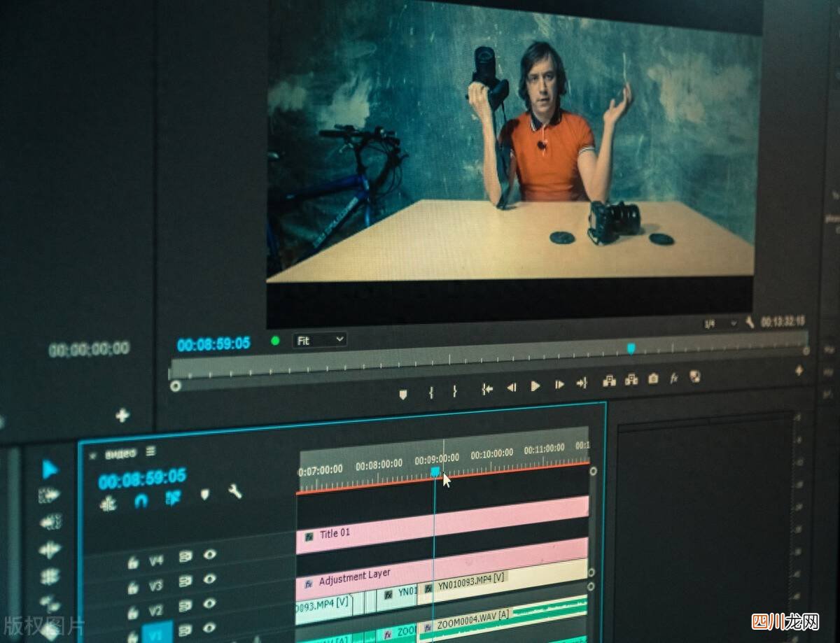Play the program monitor video
Image resolution: width=840 pixels, height=643 pixels.
coord(535,386)
